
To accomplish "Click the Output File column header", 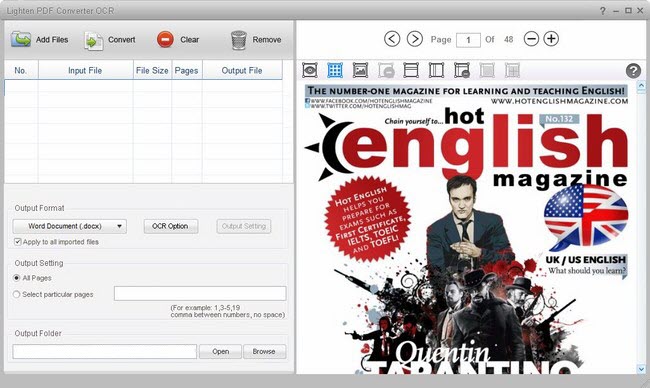I will click(242, 70).
